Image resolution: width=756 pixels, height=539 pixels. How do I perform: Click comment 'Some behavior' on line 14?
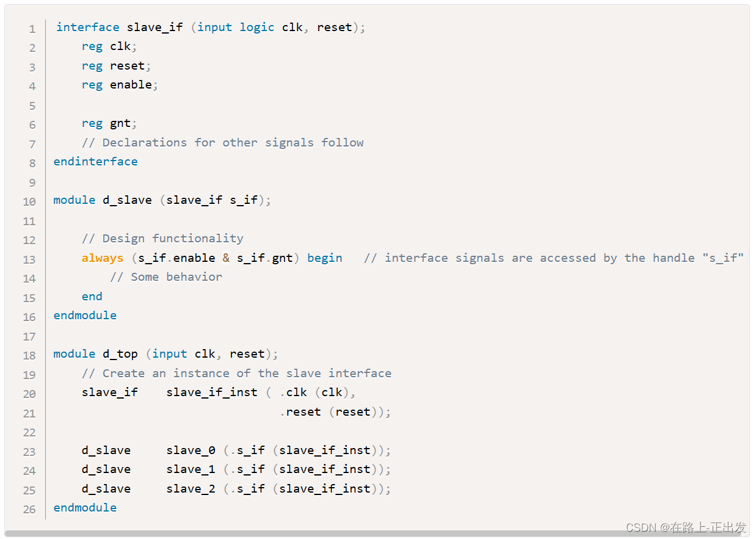(166, 277)
